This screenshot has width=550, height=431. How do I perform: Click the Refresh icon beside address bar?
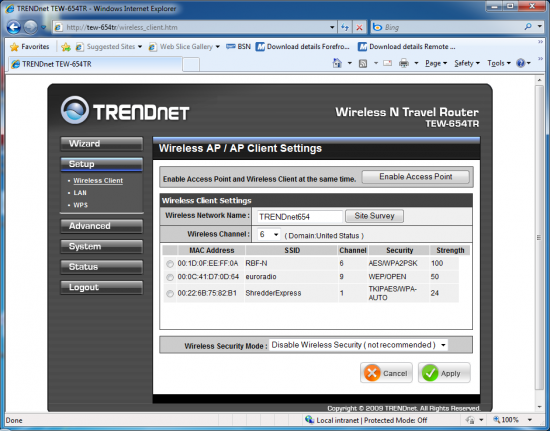pos(346,27)
